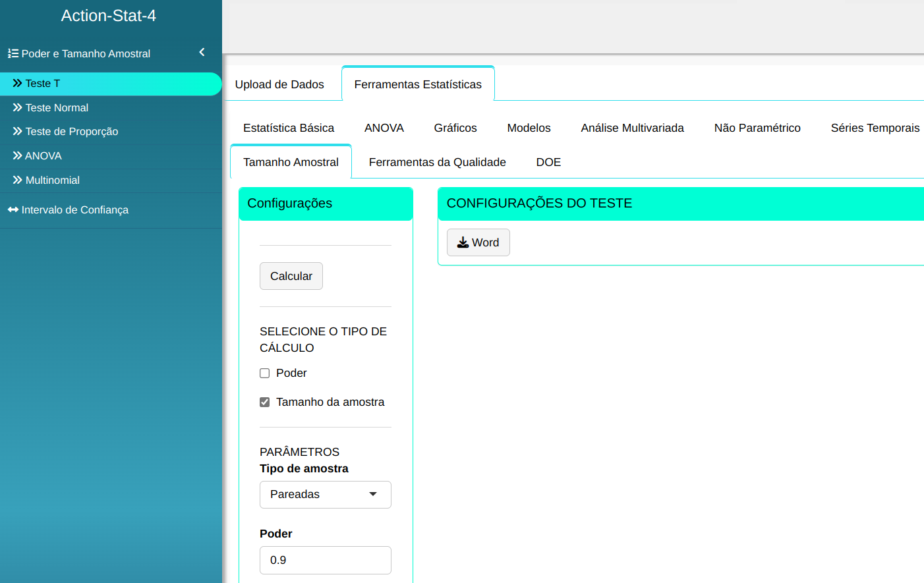Click the arrows icon for Intervalo de Confiança

point(13,209)
